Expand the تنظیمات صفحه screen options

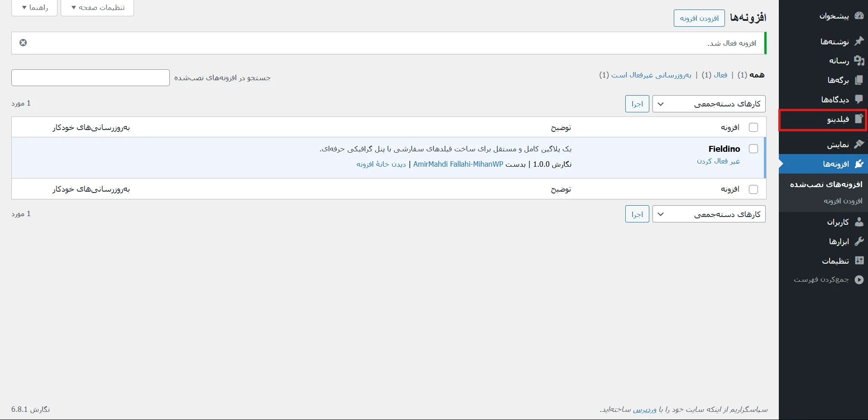coord(97,8)
